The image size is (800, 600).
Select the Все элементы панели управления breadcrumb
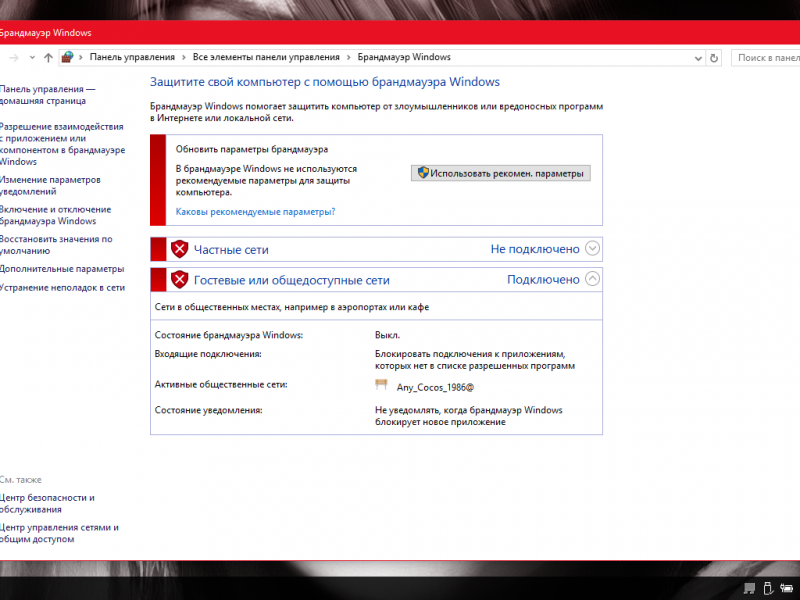[x=266, y=57]
